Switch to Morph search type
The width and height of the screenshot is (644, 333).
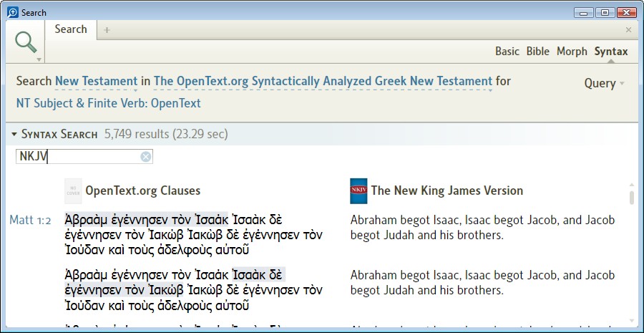(572, 52)
